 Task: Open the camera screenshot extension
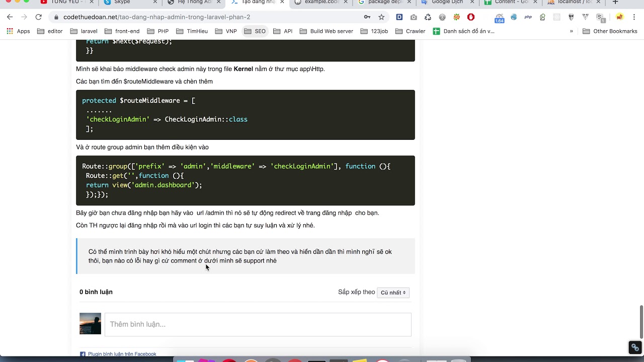[x=414, y=17]
